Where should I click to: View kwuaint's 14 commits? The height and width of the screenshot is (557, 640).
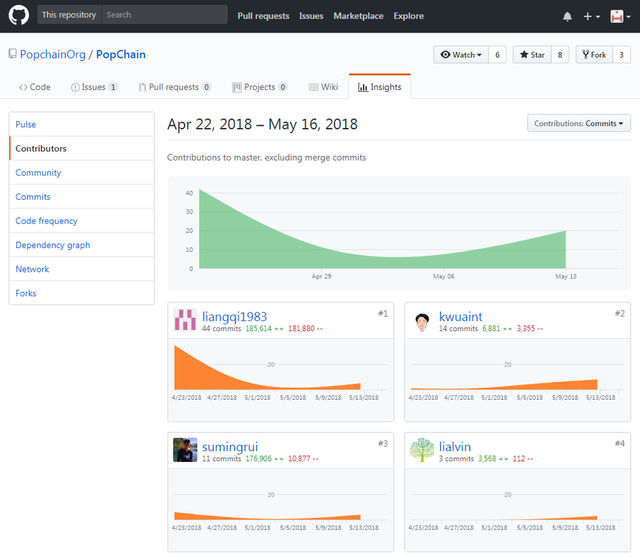pos(458,328)
